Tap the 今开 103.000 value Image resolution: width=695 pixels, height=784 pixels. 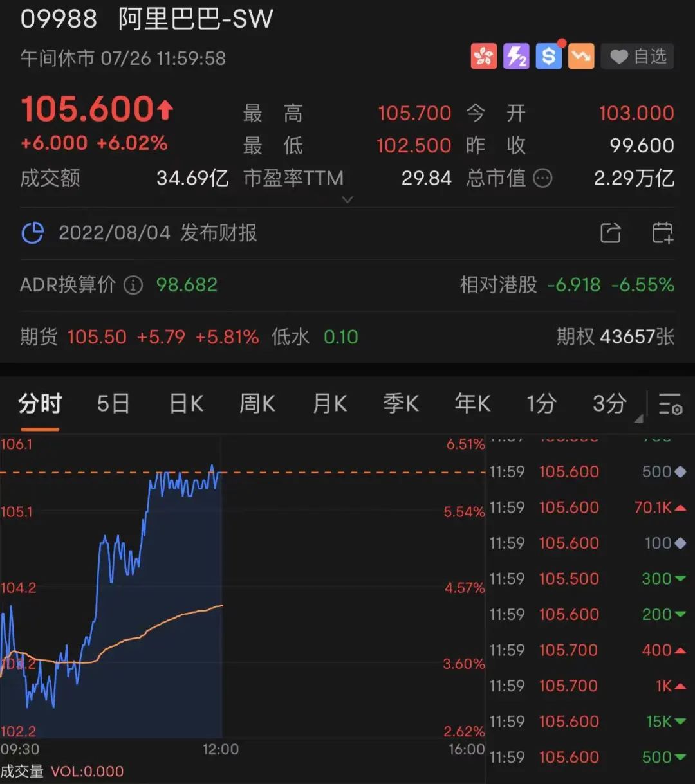click(636, 113)
